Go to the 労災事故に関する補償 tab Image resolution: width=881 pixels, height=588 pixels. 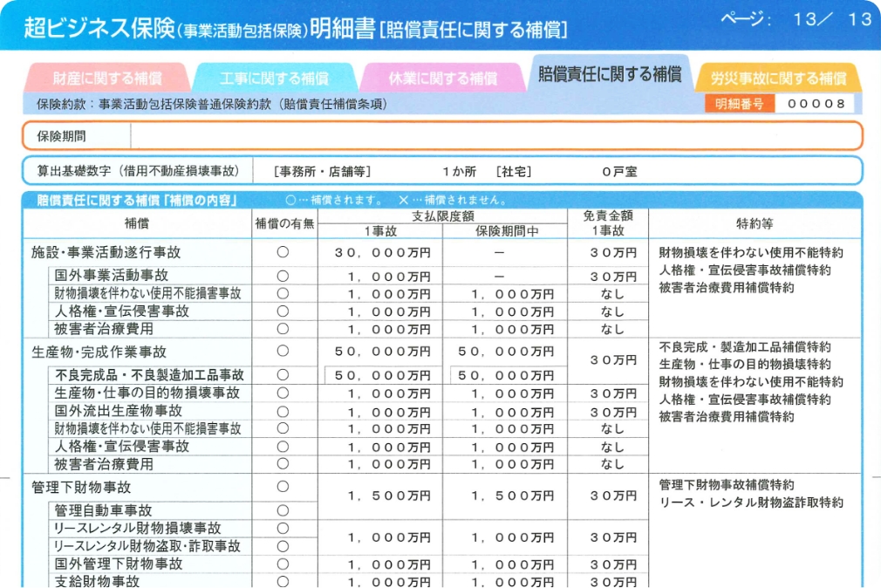pyautogui.click(x=778, y=79)
